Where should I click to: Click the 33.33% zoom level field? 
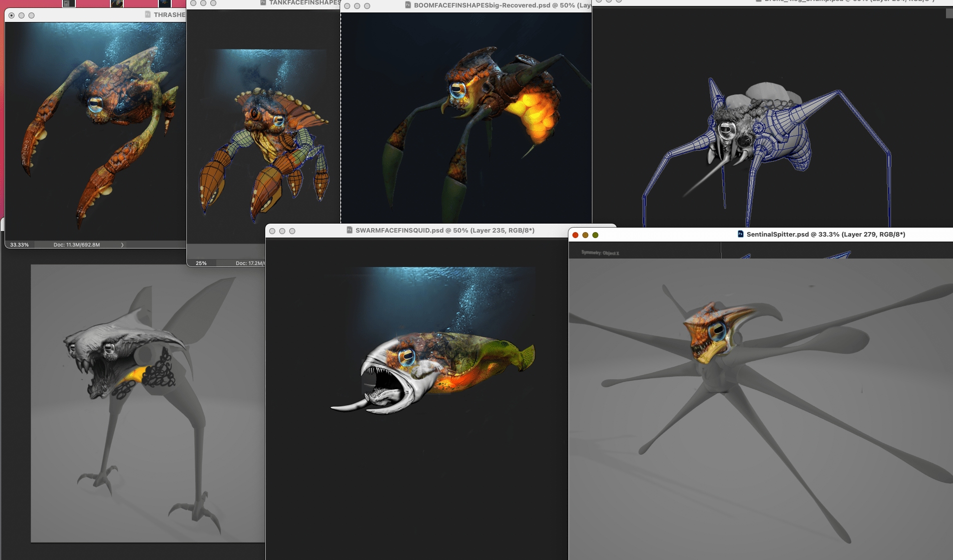coord(19,245)
